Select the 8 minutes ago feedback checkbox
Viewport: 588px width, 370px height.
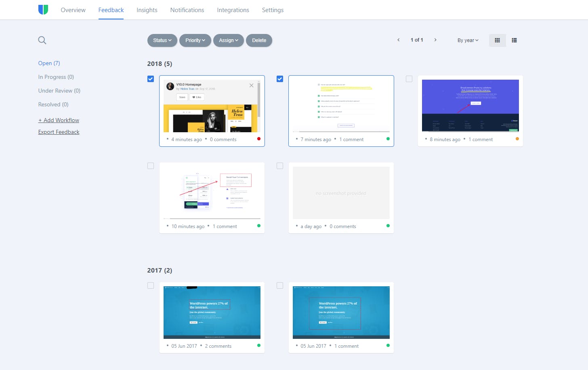(409, 79)
